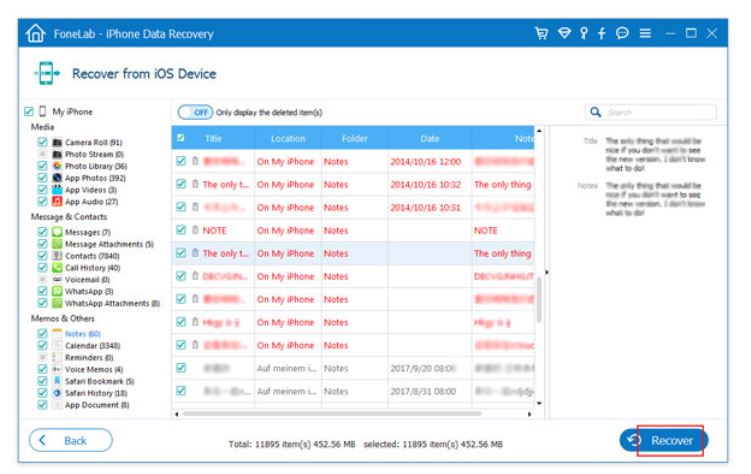Select the Voicemail (0) category
This screenshot has width=751, height=474.
pos(87,280)
